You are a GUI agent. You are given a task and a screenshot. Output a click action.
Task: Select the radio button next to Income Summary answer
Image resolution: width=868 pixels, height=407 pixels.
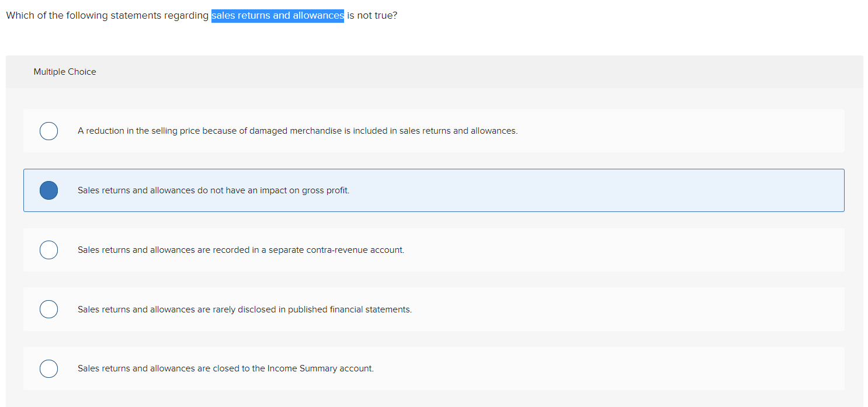click(48, 368)
